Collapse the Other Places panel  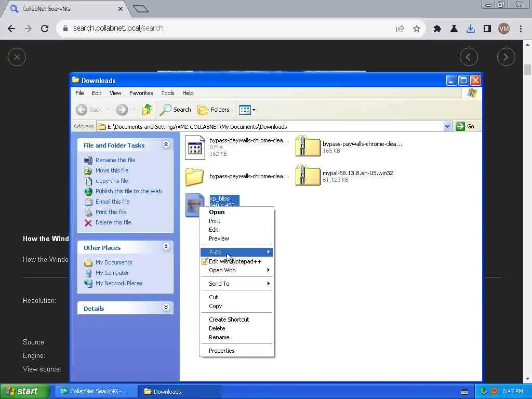pyautogui.click(x=166, y=247)
